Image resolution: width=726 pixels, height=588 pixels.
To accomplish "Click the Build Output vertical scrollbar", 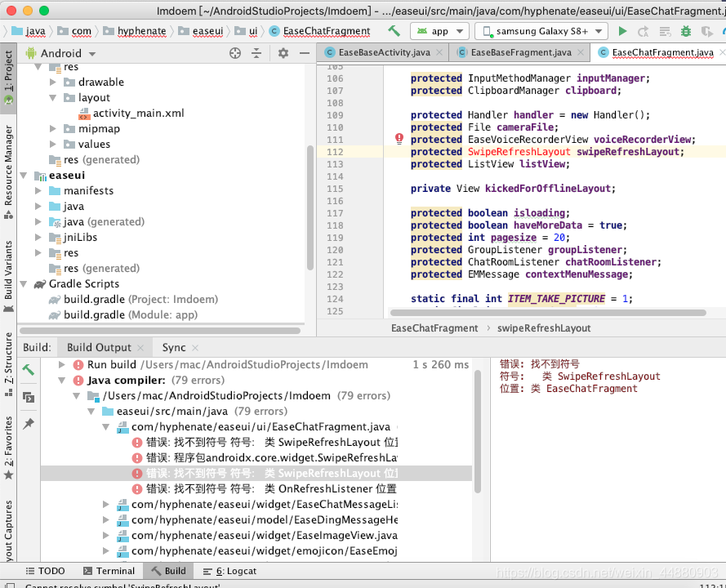I will [478, 431].
